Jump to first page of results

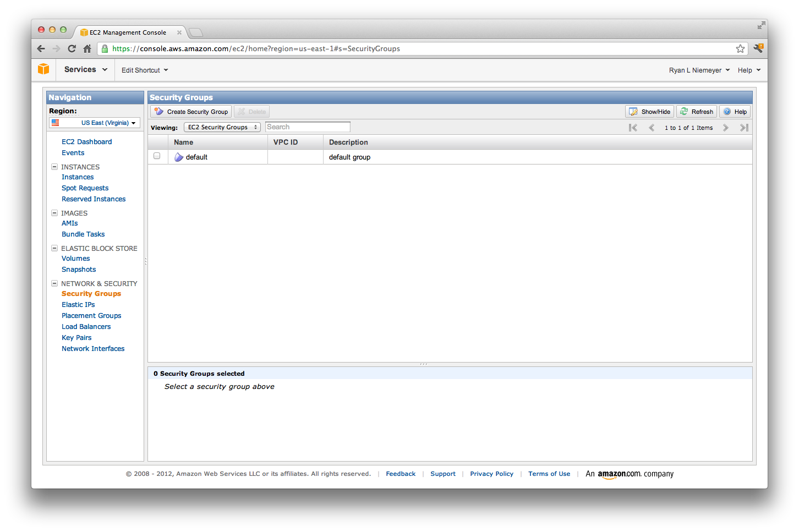[633, 128]
